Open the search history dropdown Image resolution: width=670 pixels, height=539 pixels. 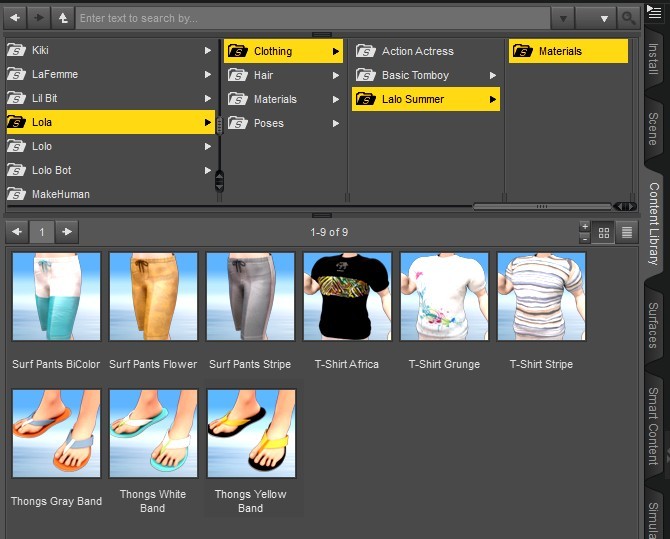(x=563, y=18)
